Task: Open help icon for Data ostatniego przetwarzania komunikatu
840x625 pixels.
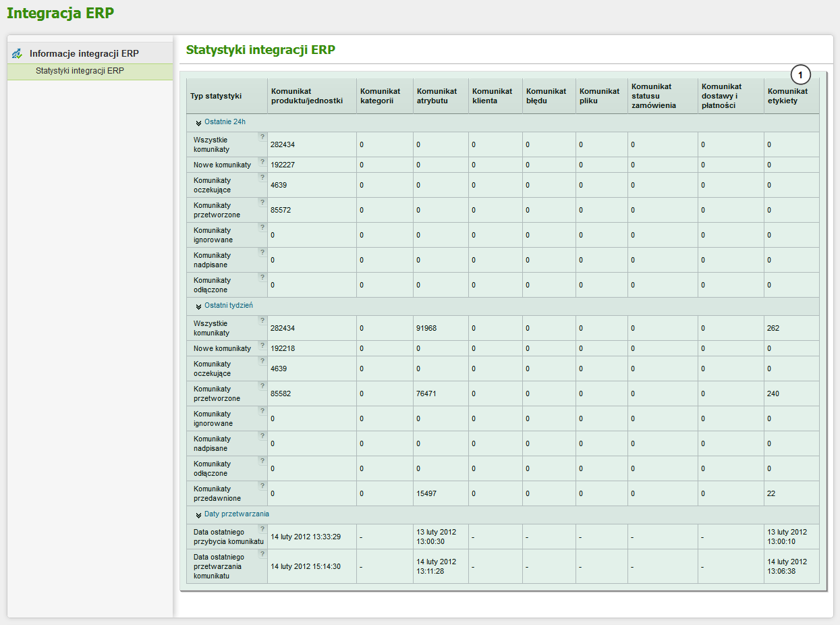Action: 262,553
